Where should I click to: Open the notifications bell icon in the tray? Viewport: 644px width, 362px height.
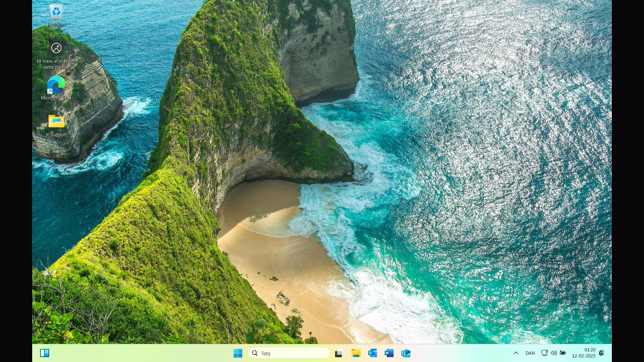tap(602, 353)
